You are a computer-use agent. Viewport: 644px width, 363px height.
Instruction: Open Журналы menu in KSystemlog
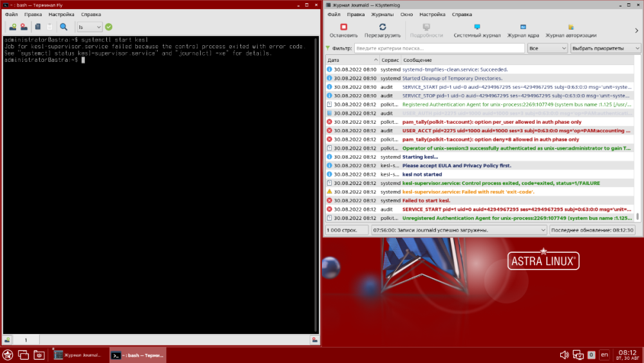(x=383, y=14)
